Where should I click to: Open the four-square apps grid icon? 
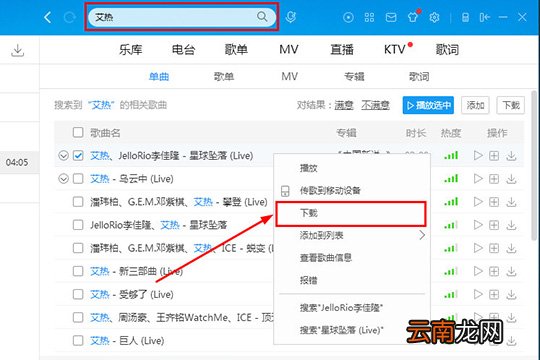370,17
